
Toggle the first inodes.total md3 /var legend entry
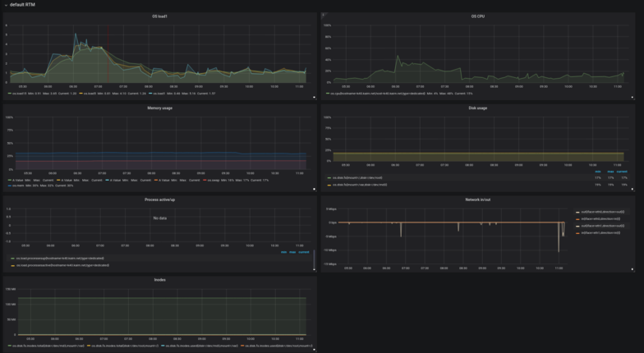pyautogui.click(x=48, y=346)
